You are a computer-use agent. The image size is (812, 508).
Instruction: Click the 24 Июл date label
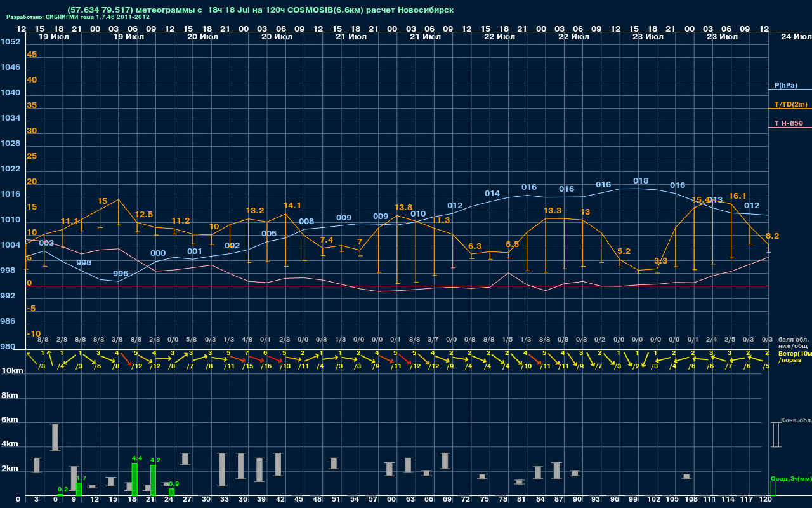796,37
